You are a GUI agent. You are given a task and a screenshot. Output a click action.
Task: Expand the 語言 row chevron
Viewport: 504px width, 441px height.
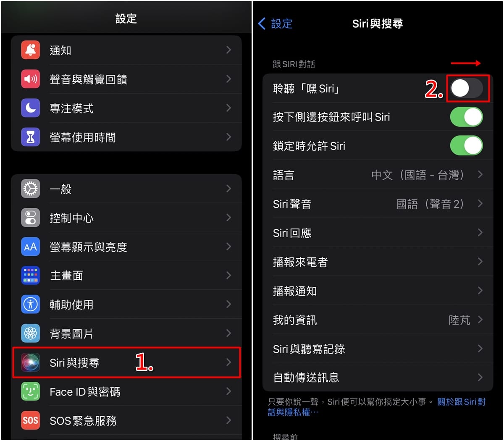480,174
